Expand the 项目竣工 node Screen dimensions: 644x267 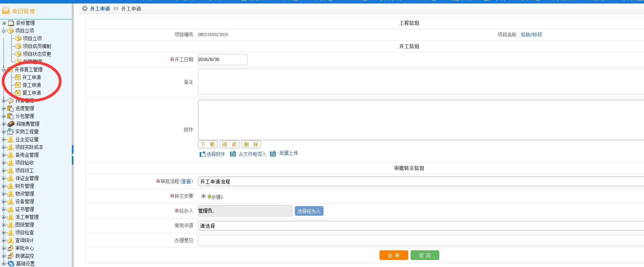coord(4,170)
